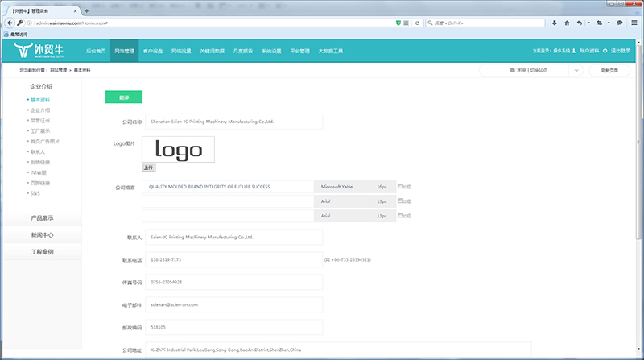Toggle the bold checkbox on second slogan row
The height and width of the screenshot is (360, 644).
[401, 201]
